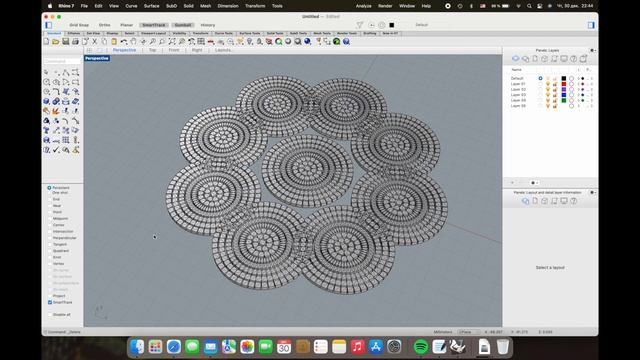Click the add layer plus button

tap(513, 183)
